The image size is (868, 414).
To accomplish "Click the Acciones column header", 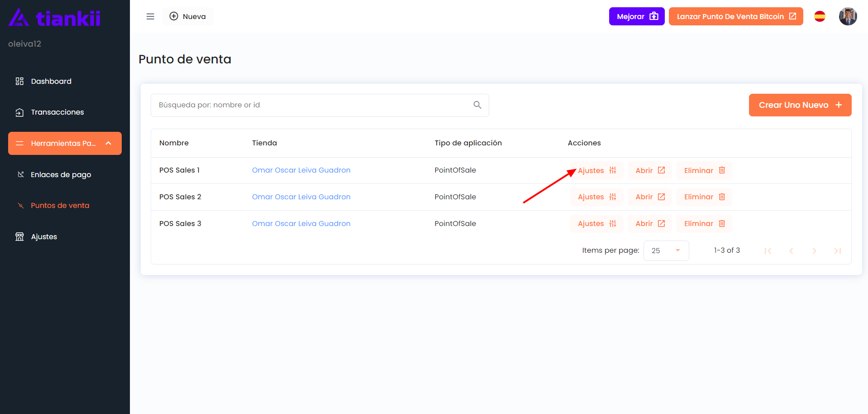I will [x=584, y=143].
